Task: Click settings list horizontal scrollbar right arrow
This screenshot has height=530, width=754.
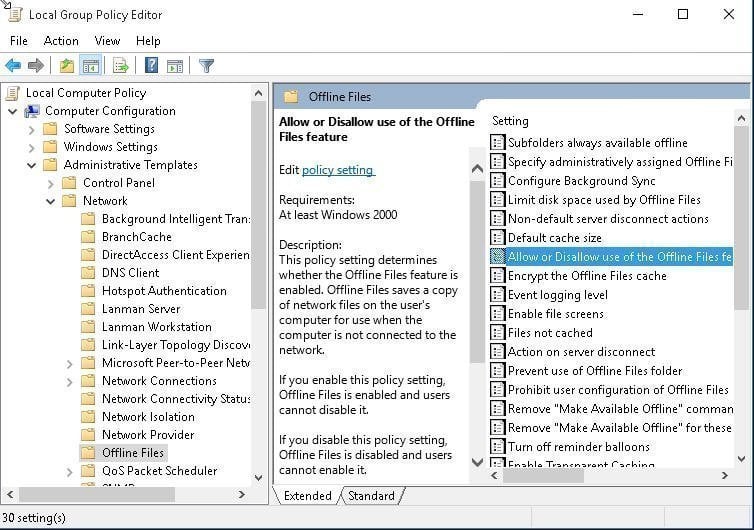Action: pos(724,476)
